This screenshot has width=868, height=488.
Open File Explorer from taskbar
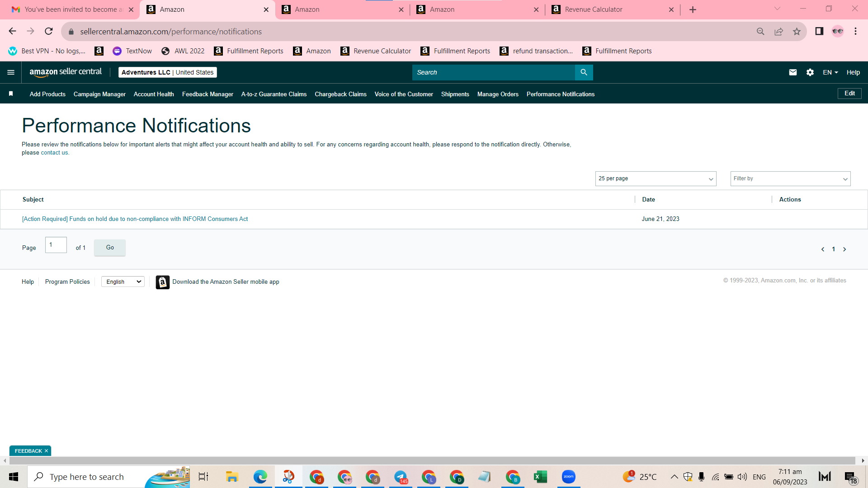point(232,477)
